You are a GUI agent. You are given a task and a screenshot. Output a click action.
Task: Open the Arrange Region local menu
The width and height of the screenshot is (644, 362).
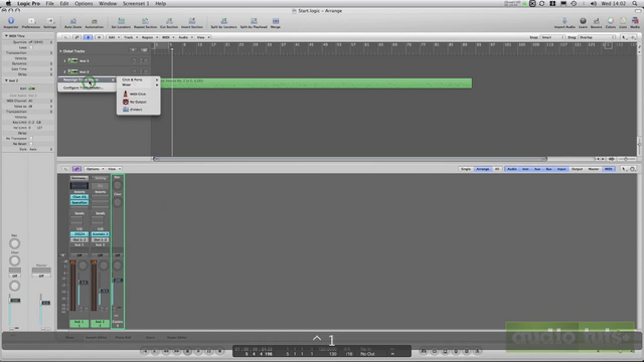[149, 37]
